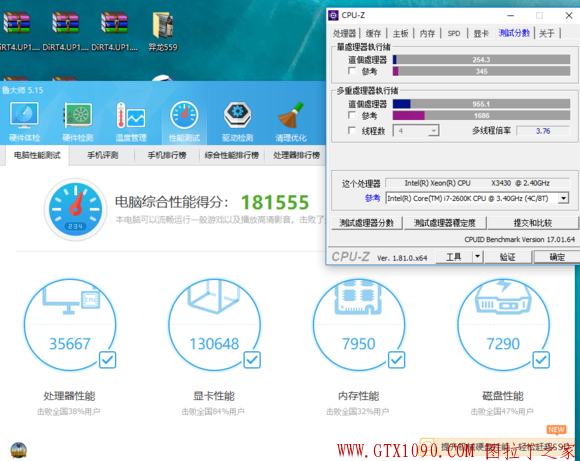Open 温度管理 temperature management icon

(x=131, y=122)
